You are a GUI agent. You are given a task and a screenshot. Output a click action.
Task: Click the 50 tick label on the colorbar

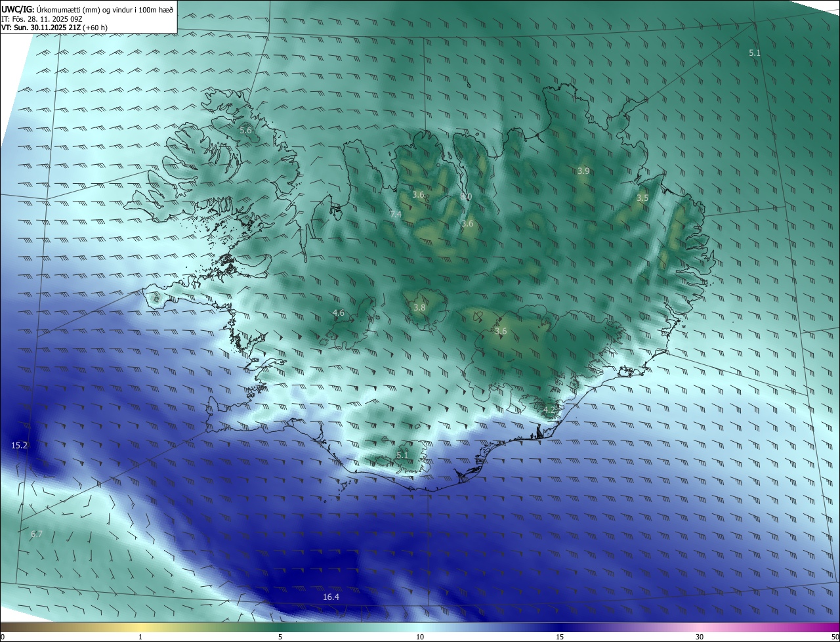(835, 637)
